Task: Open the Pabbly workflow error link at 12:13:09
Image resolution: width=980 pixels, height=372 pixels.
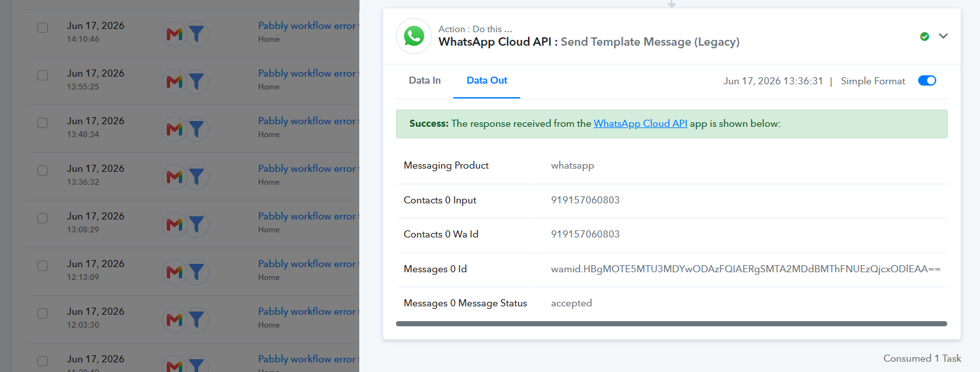Action: coord(308,264)
